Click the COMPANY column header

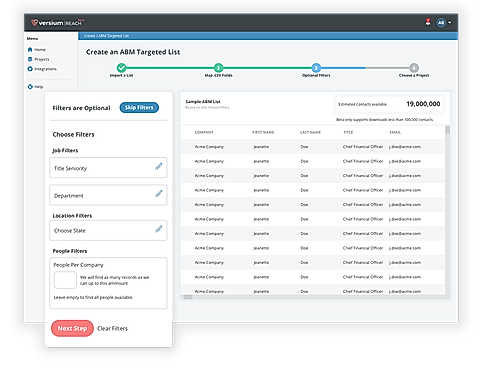pyautogui.click(x=204, y=132)
